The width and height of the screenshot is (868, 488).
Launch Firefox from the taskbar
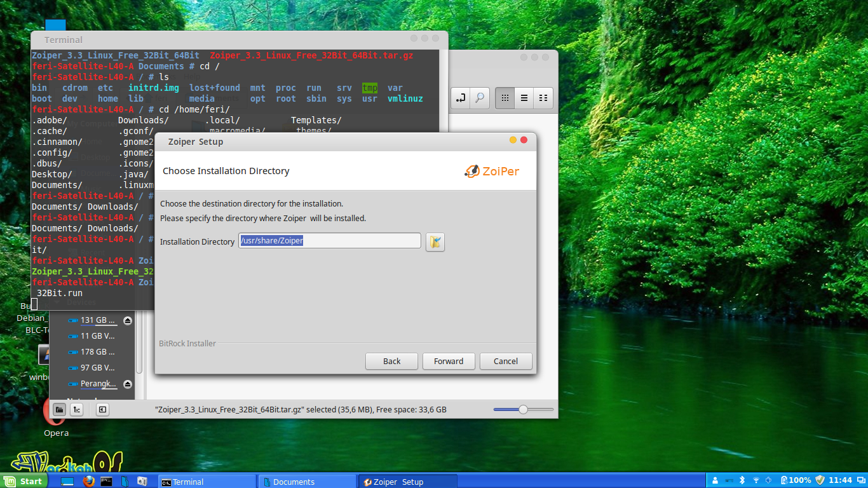(x=88, y=481)
